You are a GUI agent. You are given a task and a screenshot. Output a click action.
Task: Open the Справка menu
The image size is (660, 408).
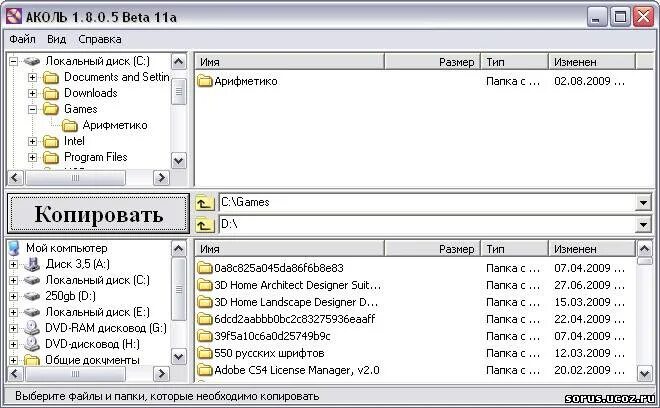(x=100, y=39)
